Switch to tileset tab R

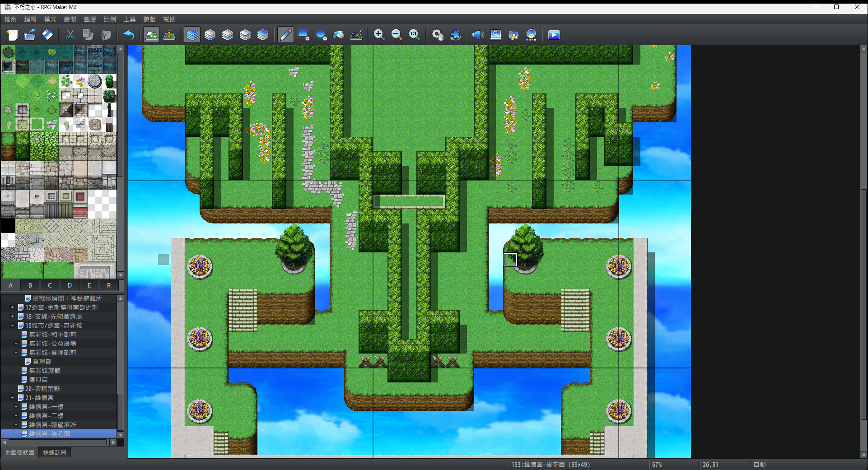[109, 285]
